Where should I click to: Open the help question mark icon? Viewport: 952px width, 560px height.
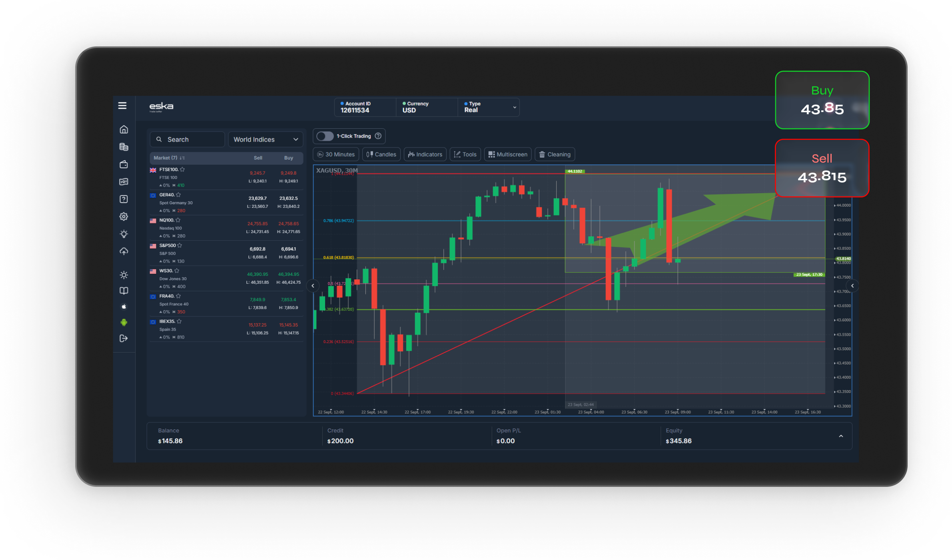(124, 199)
